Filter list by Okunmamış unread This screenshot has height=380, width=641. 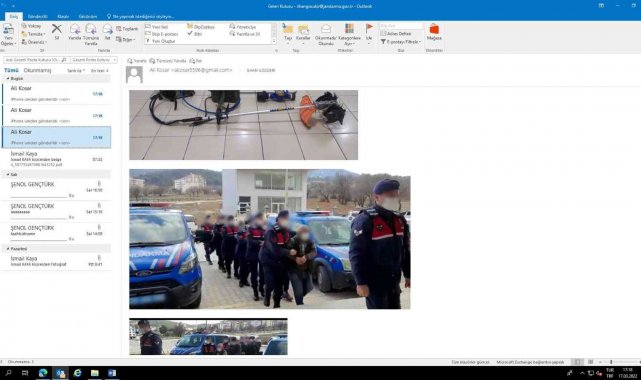[x=37, y=70]
